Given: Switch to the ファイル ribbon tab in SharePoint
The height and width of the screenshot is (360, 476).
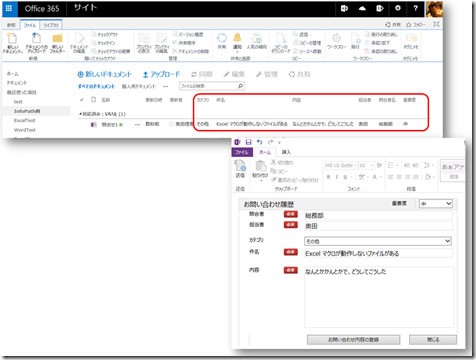Looking at the screenshot, I should [x=30, y=25].
